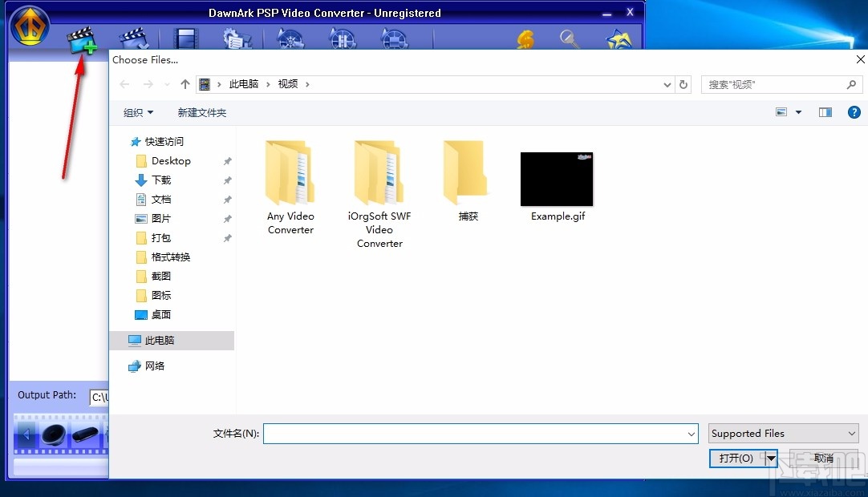Click the refresh icon beside the address bar
The image size is (868, 497).
click(x=683, y=83)
